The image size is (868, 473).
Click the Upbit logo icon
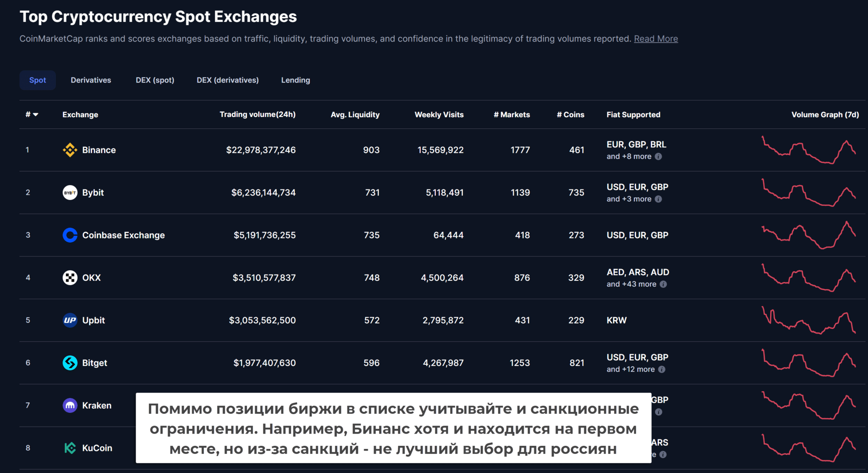click(x=70, y=320)
